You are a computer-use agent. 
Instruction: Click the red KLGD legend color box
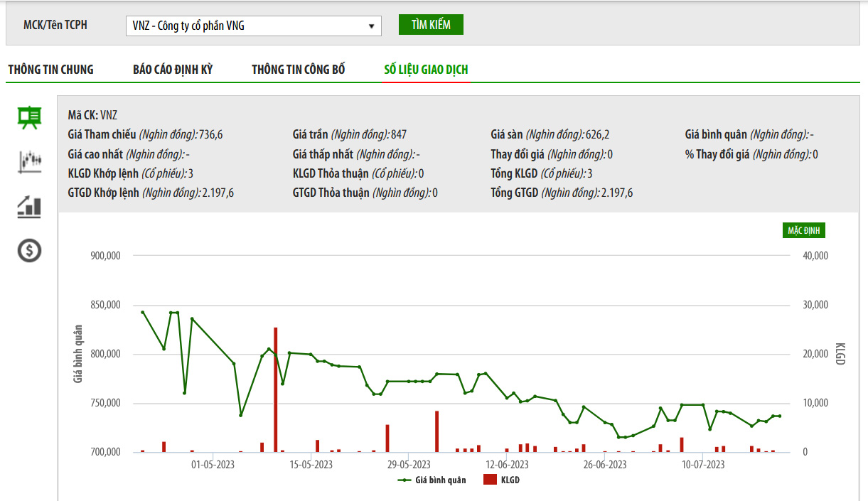click(x=489, y=480)
